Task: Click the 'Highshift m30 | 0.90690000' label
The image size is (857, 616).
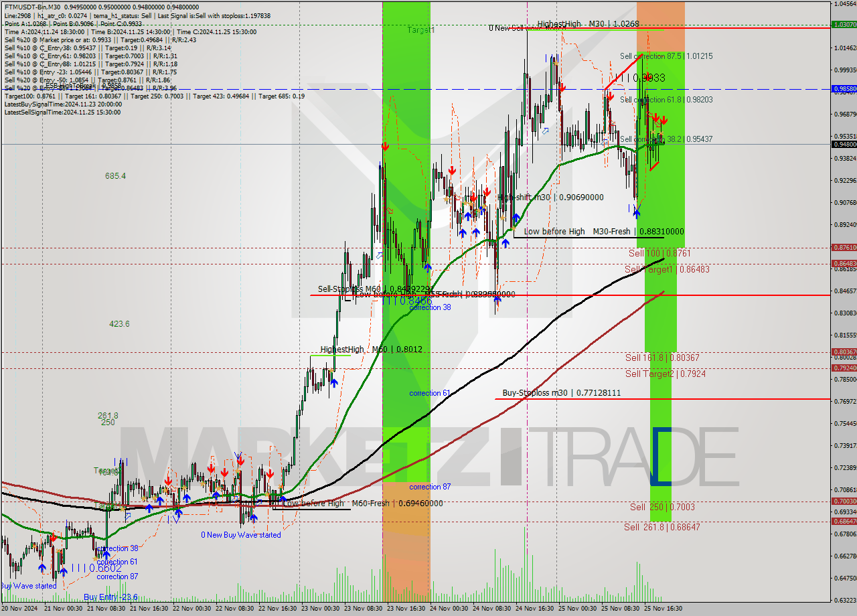Action: point(550,198)
